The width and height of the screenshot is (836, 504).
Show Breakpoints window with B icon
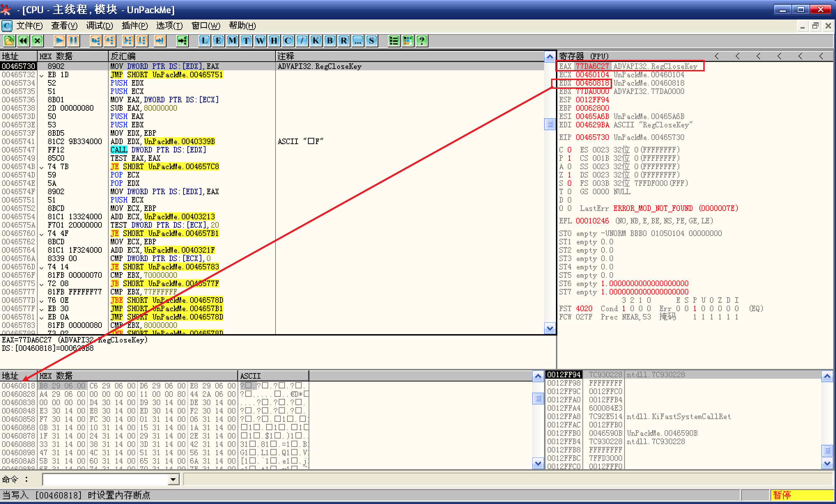[x=330, y=41]
